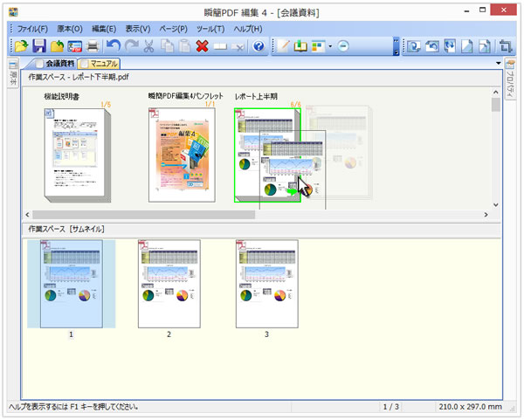Click the horizontal scroll left arrow
The height and width of the screenshot is (420, 524).
point(27,215)
